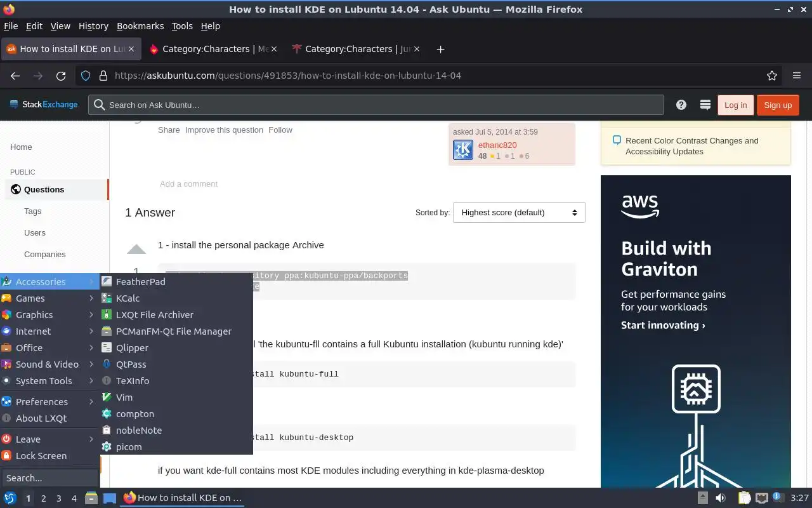Launch FeatherPad from the Accessories submenu
The width and height of the screenshot is (812, 508).
coord(176,282)
